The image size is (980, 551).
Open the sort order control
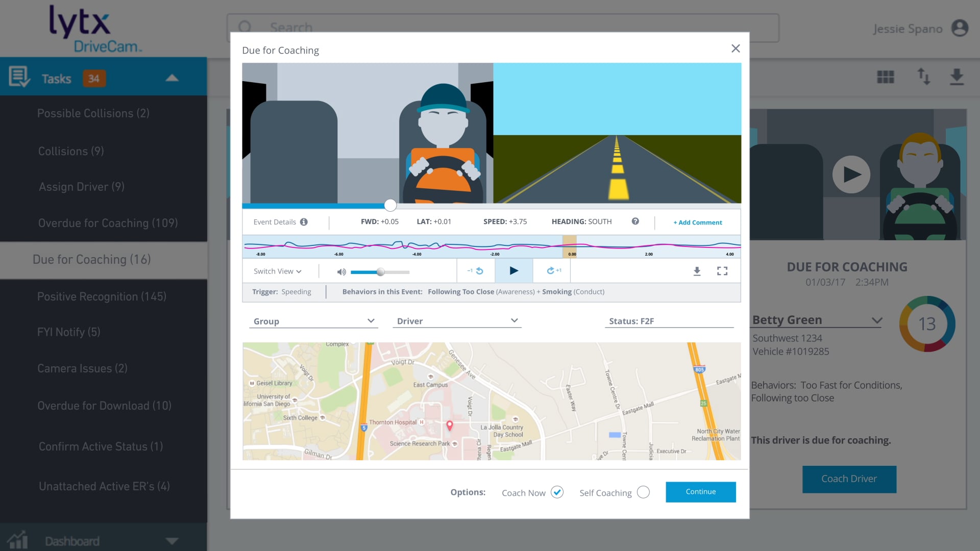924,77
